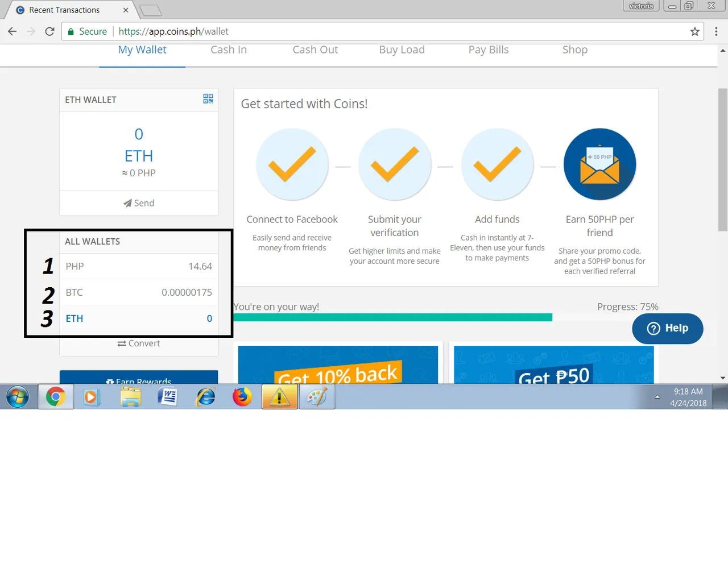The width and height of the screenshot is (728, 567).
Task: Click the Get started with Coins! heading
Action: (x=304, y=104)
